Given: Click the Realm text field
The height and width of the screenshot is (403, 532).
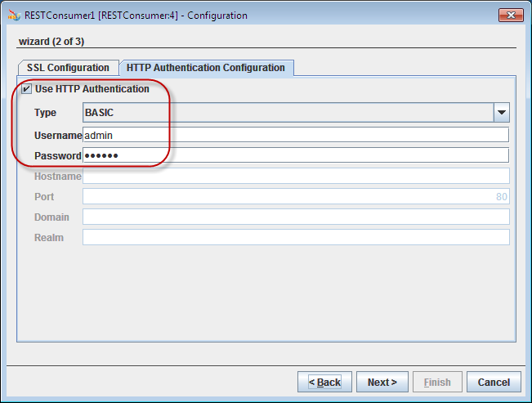Looking at the screenshot, I should pos(296,237).
